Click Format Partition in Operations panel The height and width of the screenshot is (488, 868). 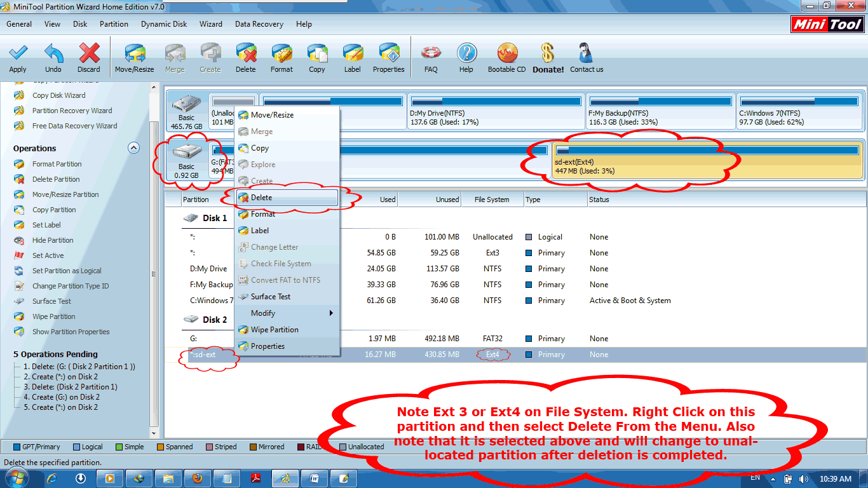57,164
